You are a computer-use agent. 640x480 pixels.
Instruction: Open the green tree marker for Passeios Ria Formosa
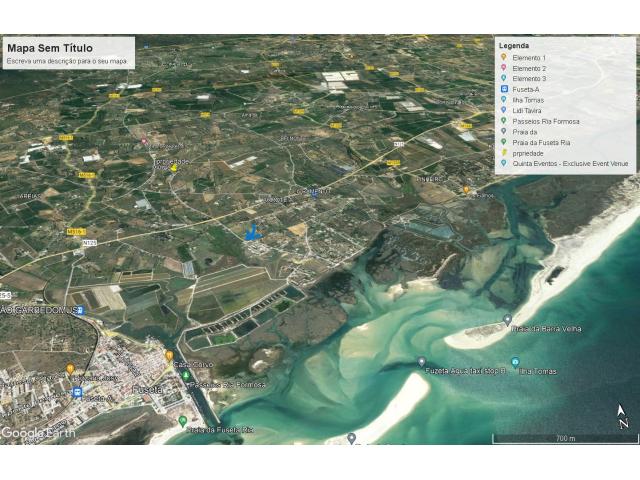click(x=186, y=375)
